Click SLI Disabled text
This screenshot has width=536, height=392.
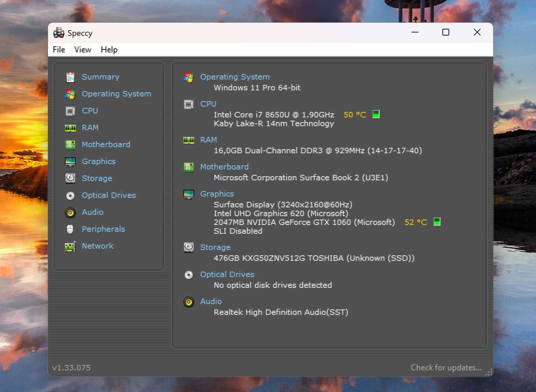[x=238, y=231]
